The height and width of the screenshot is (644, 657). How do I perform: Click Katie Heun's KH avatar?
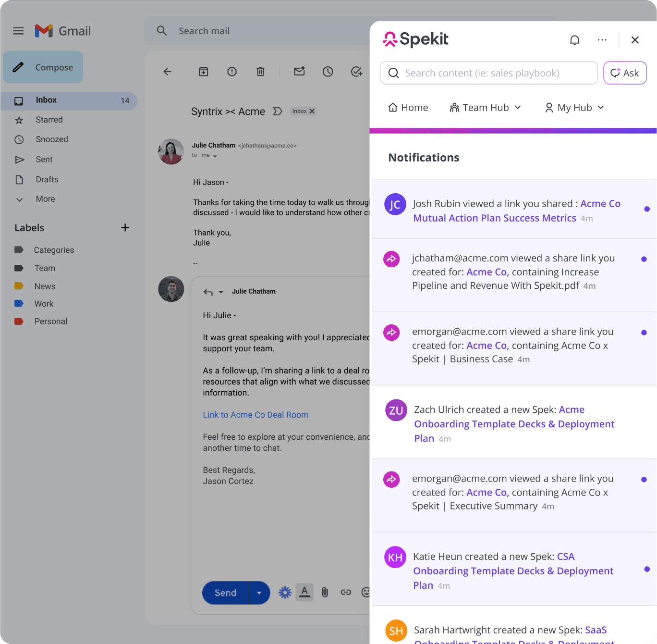point(395,557)
